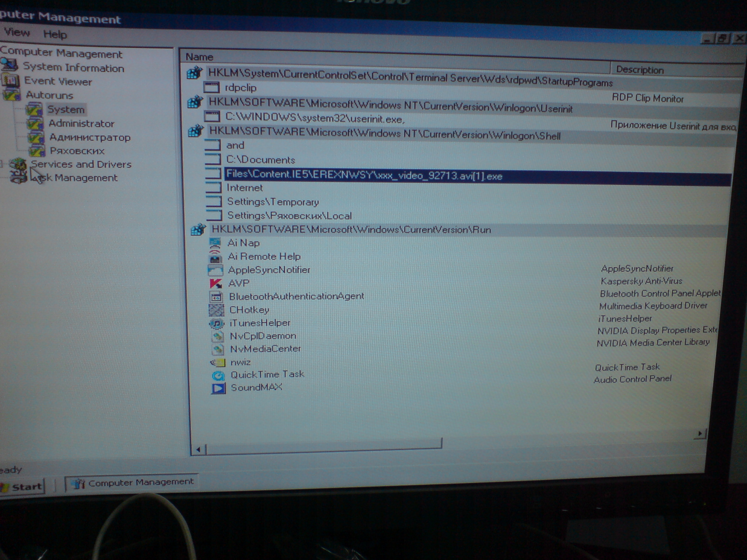Image resolution: width=747 pixels, height=560 pixels.
Task: Click registry icon of CurrentVersion\Run key
Action: coord(199,230)
